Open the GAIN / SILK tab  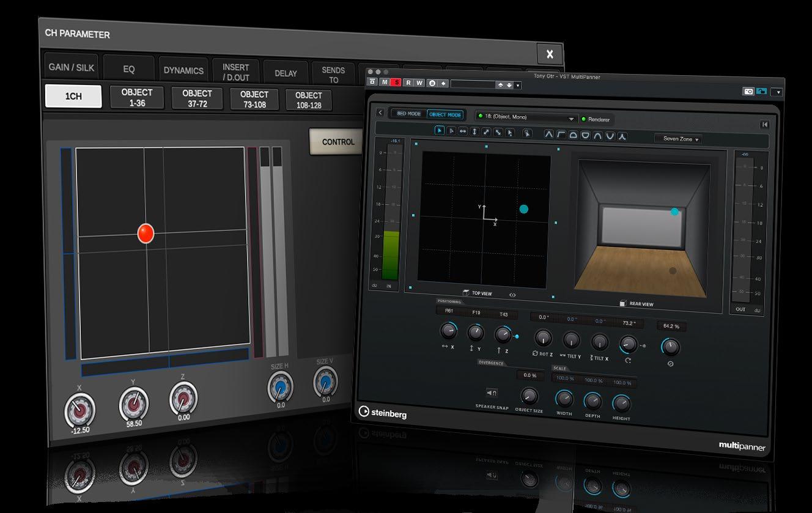(71, 67)
